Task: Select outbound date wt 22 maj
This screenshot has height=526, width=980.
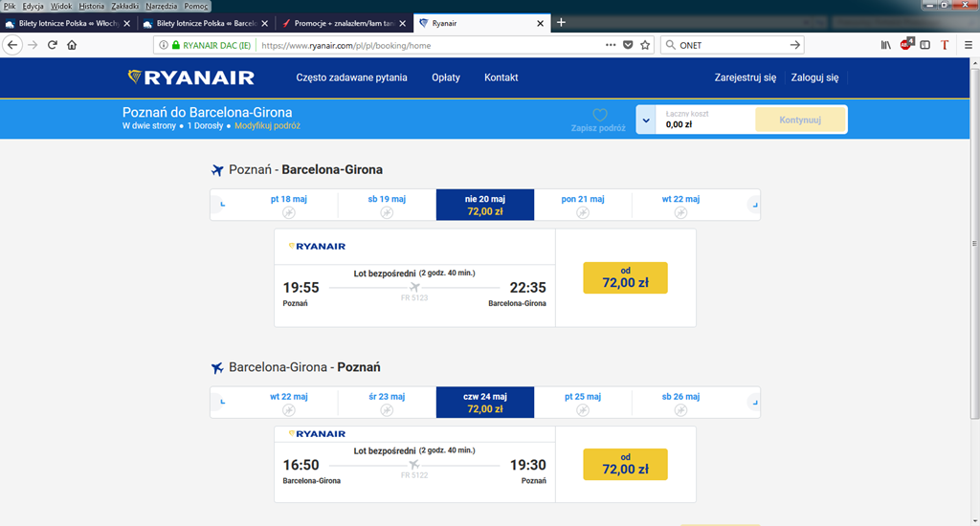Action: click(x=680, y=205)
